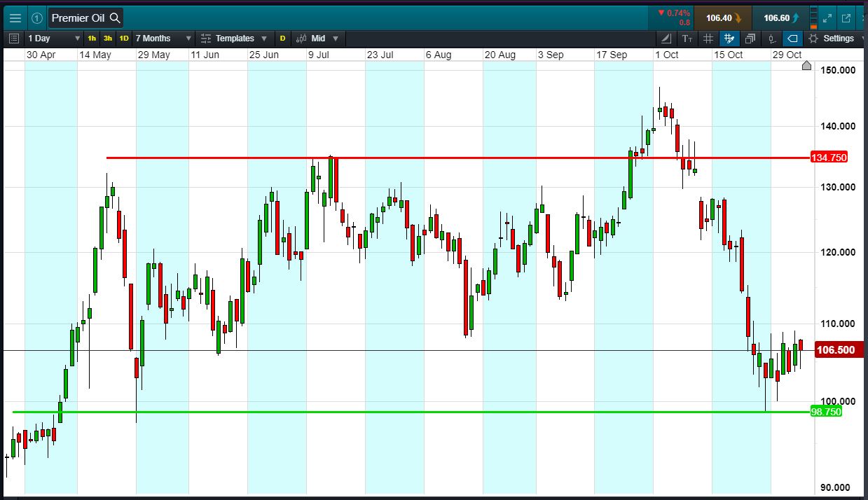This screenshot has height=500, width=868.
Task: Click the current price 106.500 label
Action: (x=840, y=350)
